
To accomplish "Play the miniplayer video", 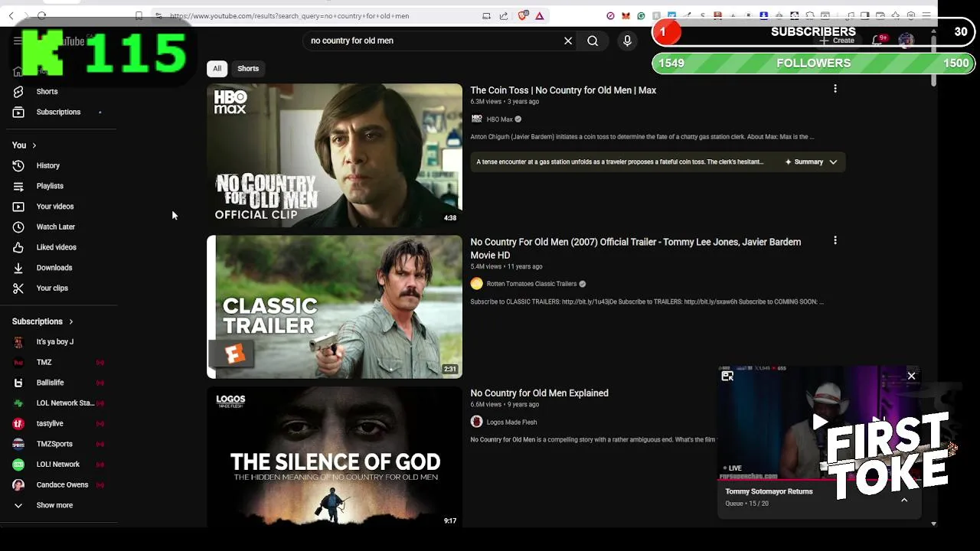I will point(820,422).
